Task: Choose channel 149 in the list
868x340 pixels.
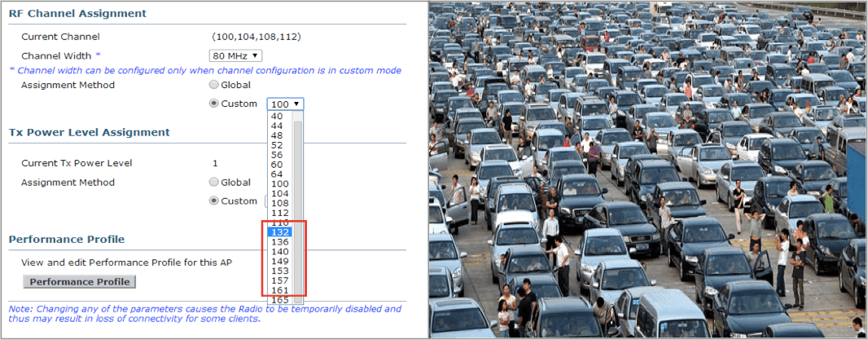Action: (x=280, y=261)
